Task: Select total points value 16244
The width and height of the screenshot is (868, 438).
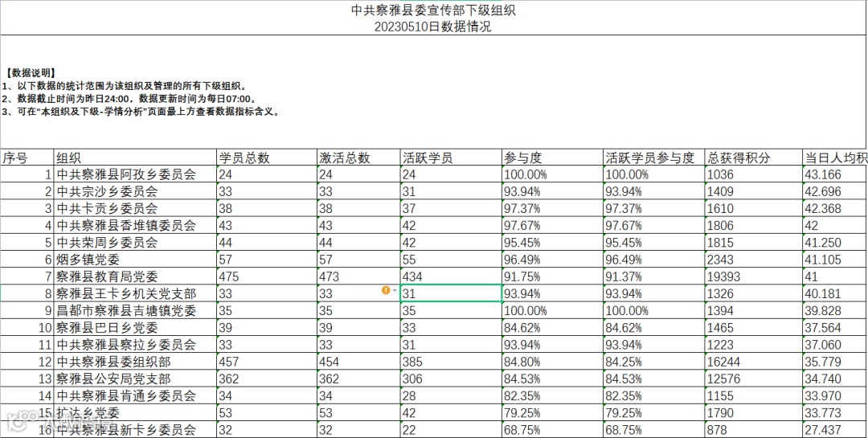Action: point(753,362)
